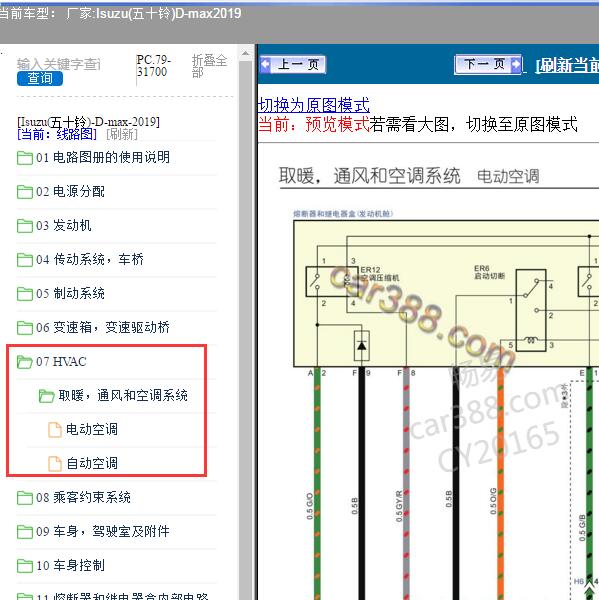Collapse the open 07 HVAC folder icon
The height and width of the screenshot is (600, 599).
pos(25,362)
